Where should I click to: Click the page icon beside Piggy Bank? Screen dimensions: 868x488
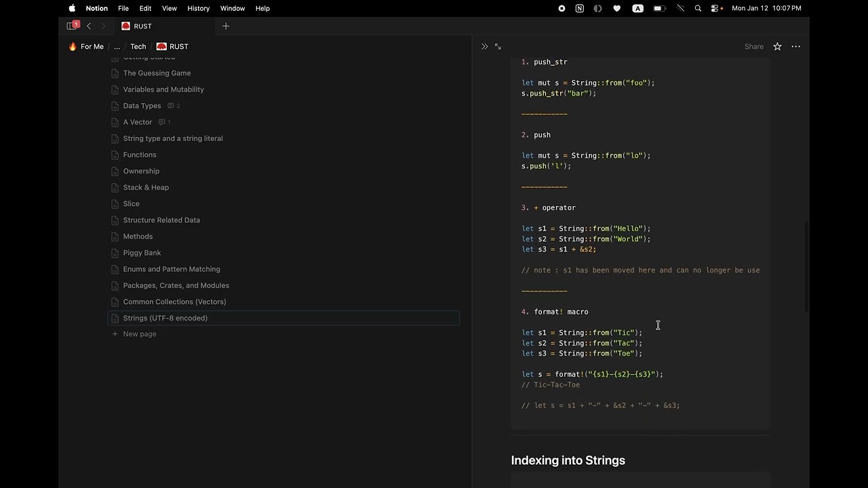click(115, 253)
